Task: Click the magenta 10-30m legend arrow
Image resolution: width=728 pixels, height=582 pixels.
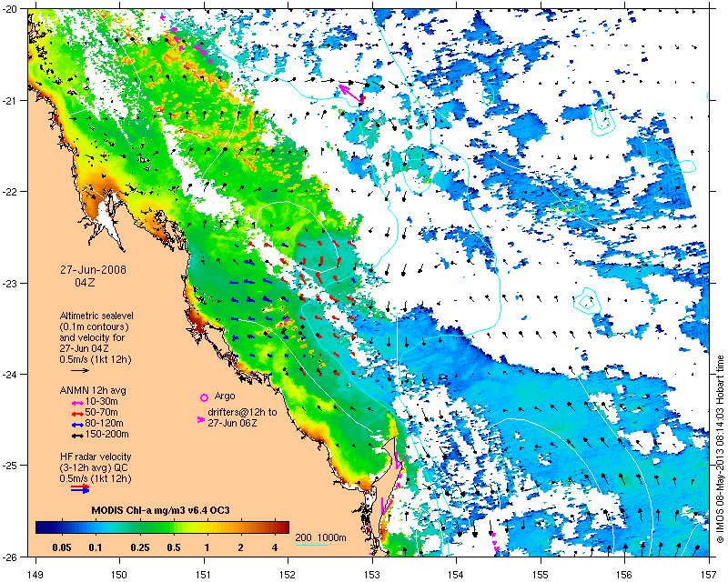Action: coord(78,403)
